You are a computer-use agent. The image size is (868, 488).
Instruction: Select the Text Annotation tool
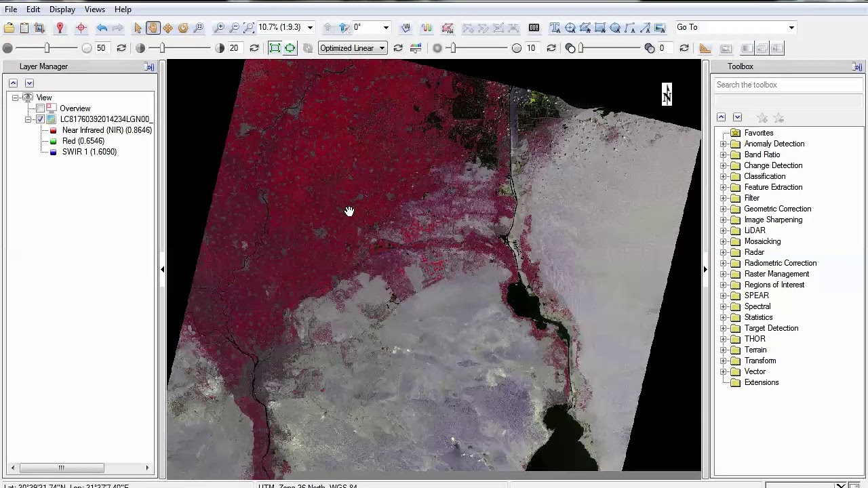[x=555, y=28]
